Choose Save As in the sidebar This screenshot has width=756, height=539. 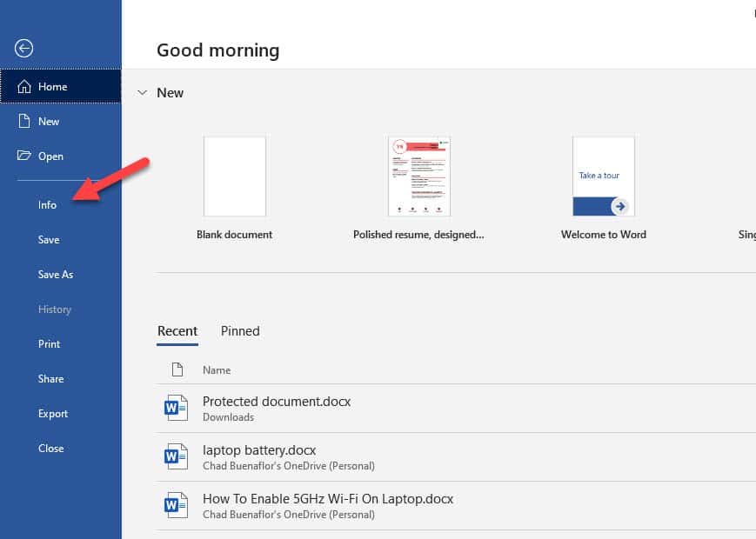pos(56,274)
